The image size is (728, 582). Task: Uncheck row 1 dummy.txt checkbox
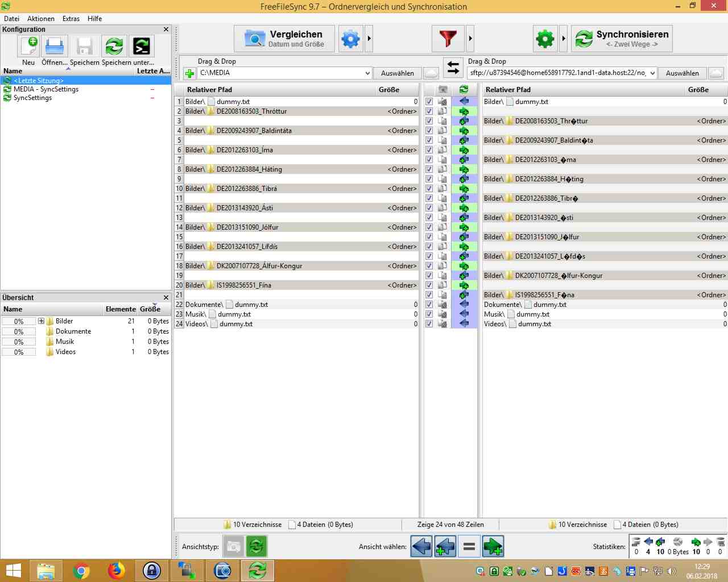click(x=429, y=102)
